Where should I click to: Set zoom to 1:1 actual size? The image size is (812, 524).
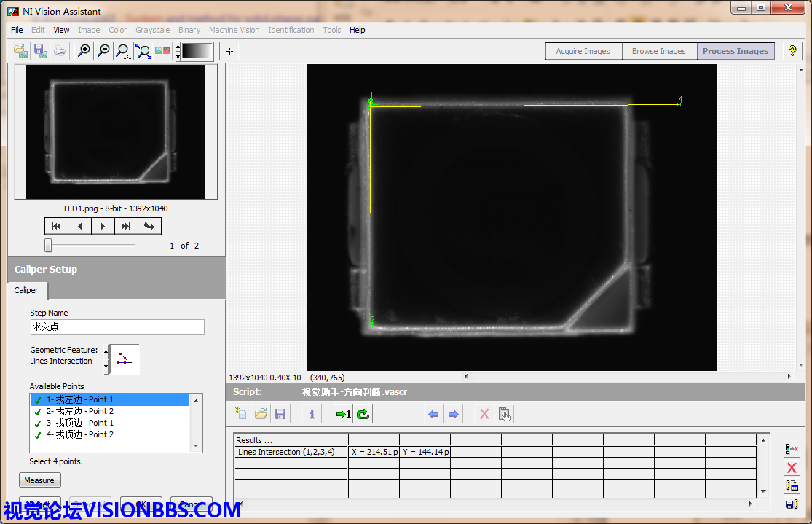tap(123, 51)
